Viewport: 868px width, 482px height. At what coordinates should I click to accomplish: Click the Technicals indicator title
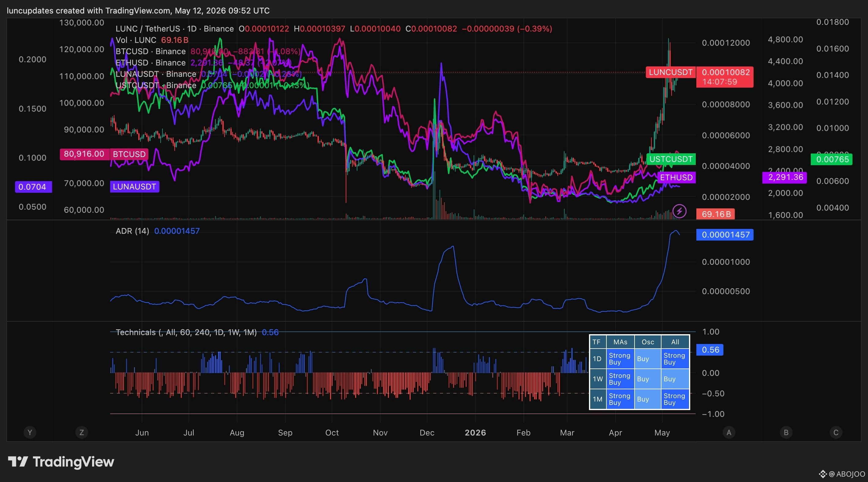[186, 332]
